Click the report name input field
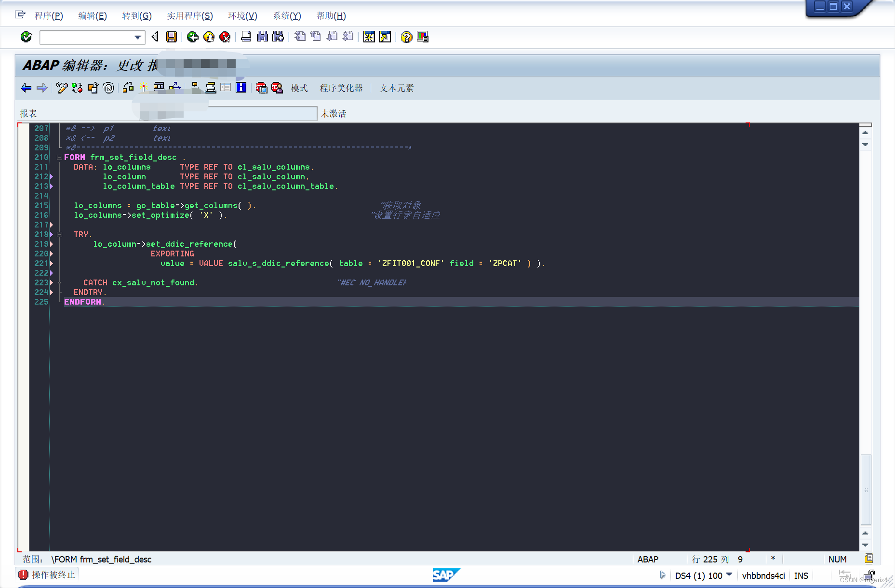This screenshot has width=895, height=588. pos(228,114)
